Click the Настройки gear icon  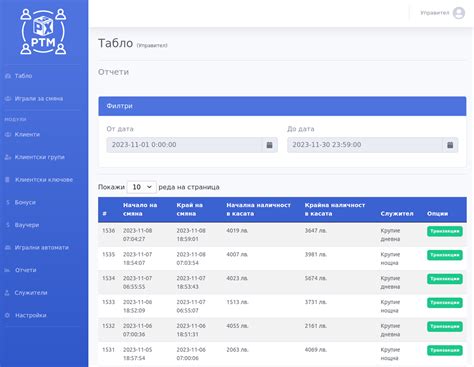(x=7, y=315)
